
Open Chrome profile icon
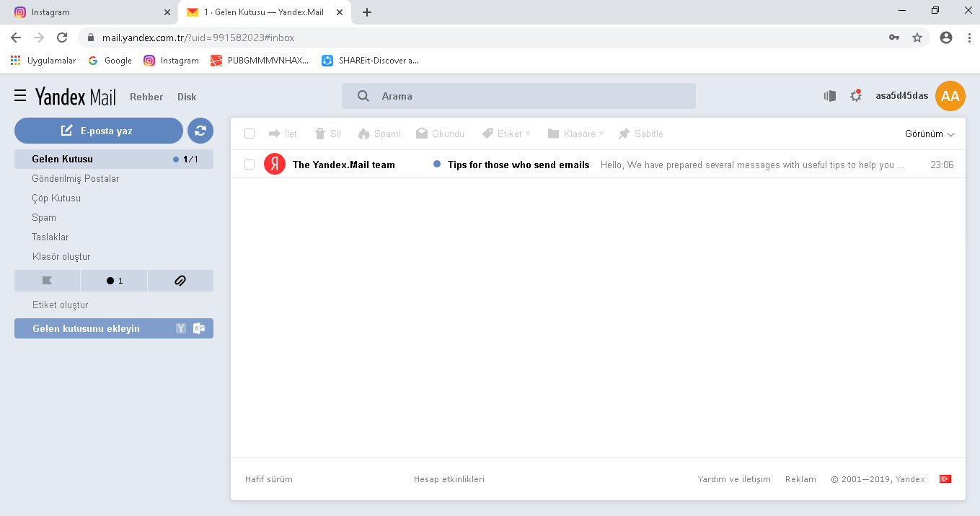tap(946, 38)
